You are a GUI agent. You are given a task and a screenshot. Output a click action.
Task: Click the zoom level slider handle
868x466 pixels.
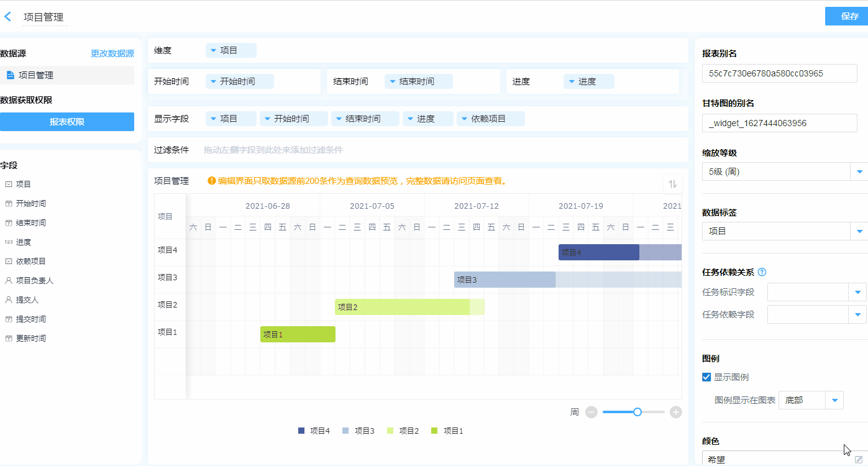pyautogui.click(x=637, y=412)
